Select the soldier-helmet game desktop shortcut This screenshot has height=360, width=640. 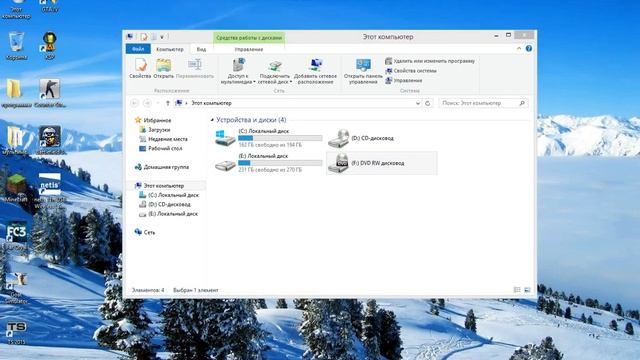click(x=50, y=140)
